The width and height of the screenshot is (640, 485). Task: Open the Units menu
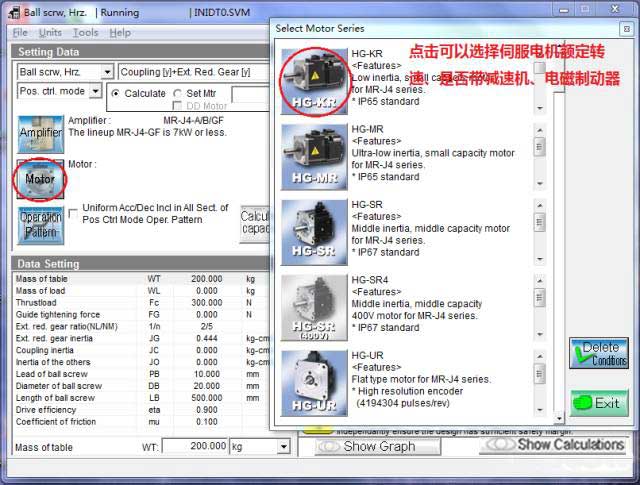50,33
